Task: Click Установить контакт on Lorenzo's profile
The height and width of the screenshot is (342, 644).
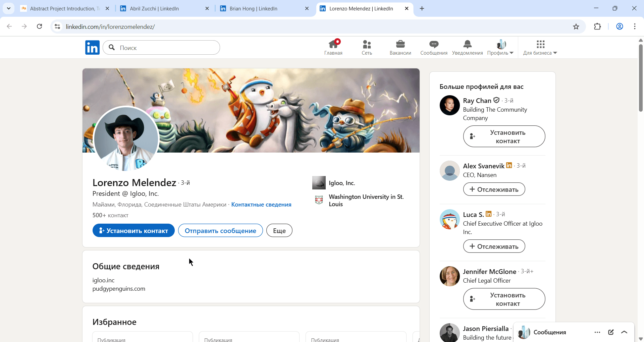Action: pyautogui.click(x=133, y=230)
